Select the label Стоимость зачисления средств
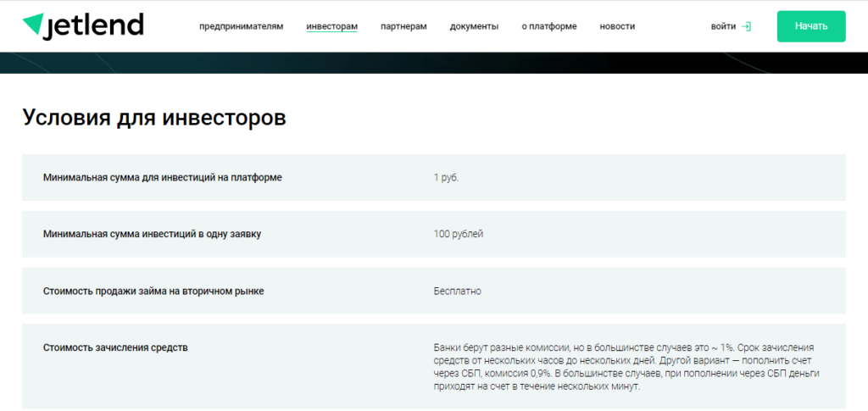Image resolution: width=868 pixels, height=411 pixels. [x=115, y=348]
